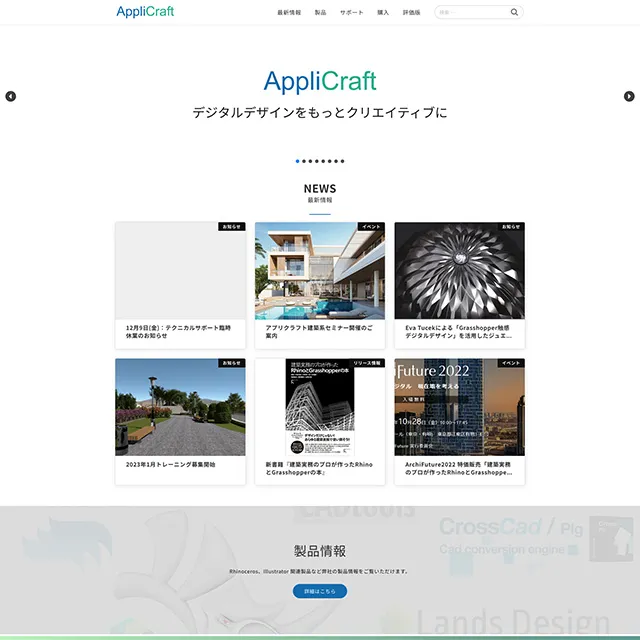Viewport: 640px width, 640px height.
Task: Open ArchiFuture2022 特価販売 news title
Action: point(458,468)
